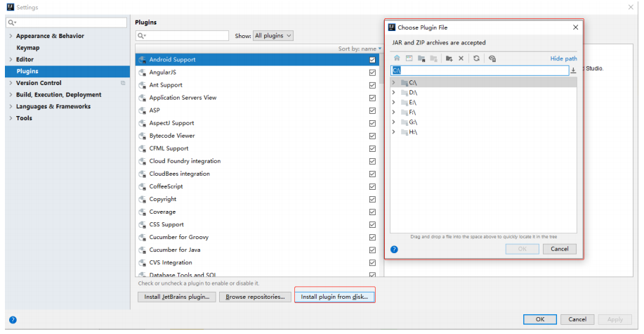Click the Settings sidebar search field
644x334 pixels.
pos(67,23)
